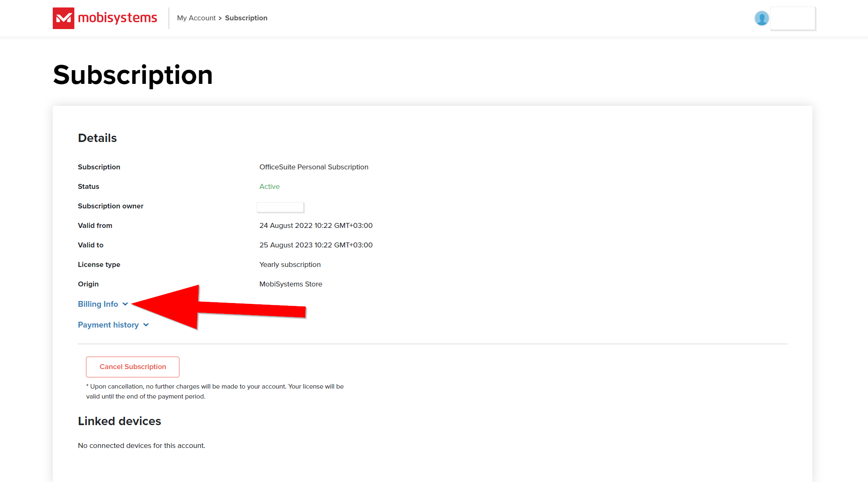Open the MobiSystems logo home link
This screenshot has width=868, height=482.
pyautogui.click(x=105, y=18)
